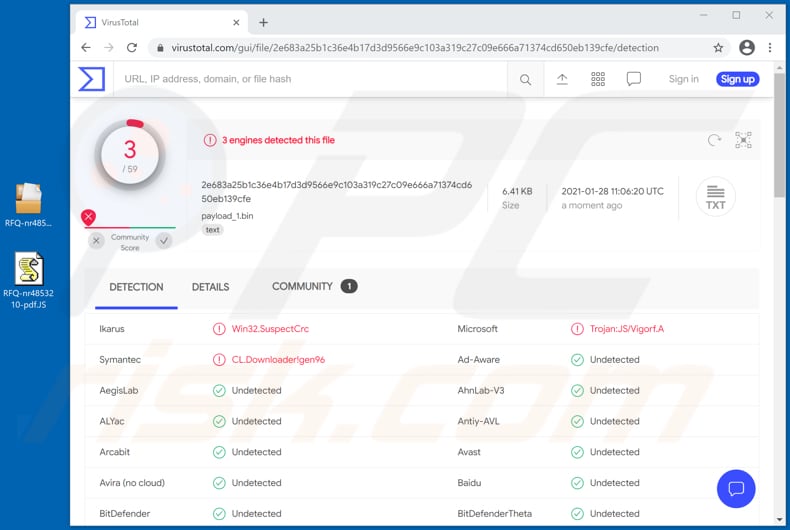Viewport: 790px width, 530px height.
Task: Click the 'text' file tag
Action: tap(212, 230)
